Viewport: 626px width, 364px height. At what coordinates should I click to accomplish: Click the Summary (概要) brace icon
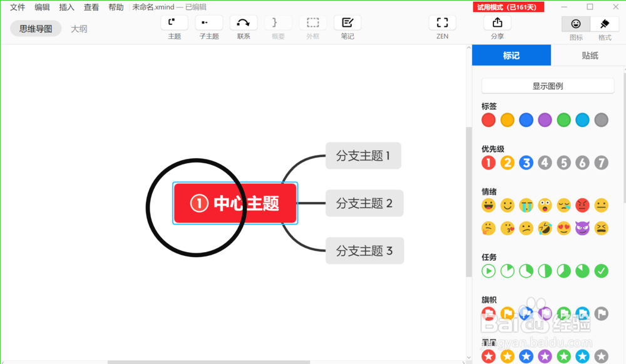point(279,23)
